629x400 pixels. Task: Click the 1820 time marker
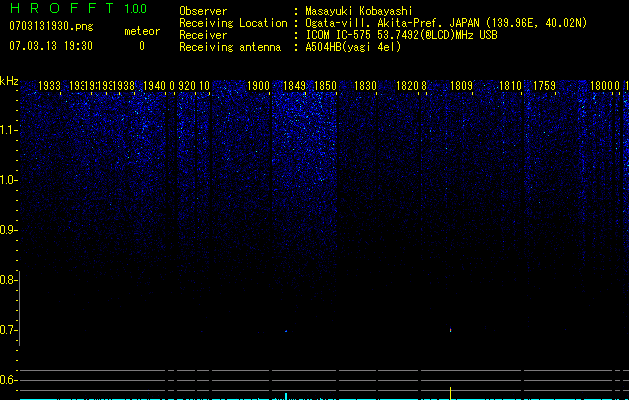[x=407, y=86]
